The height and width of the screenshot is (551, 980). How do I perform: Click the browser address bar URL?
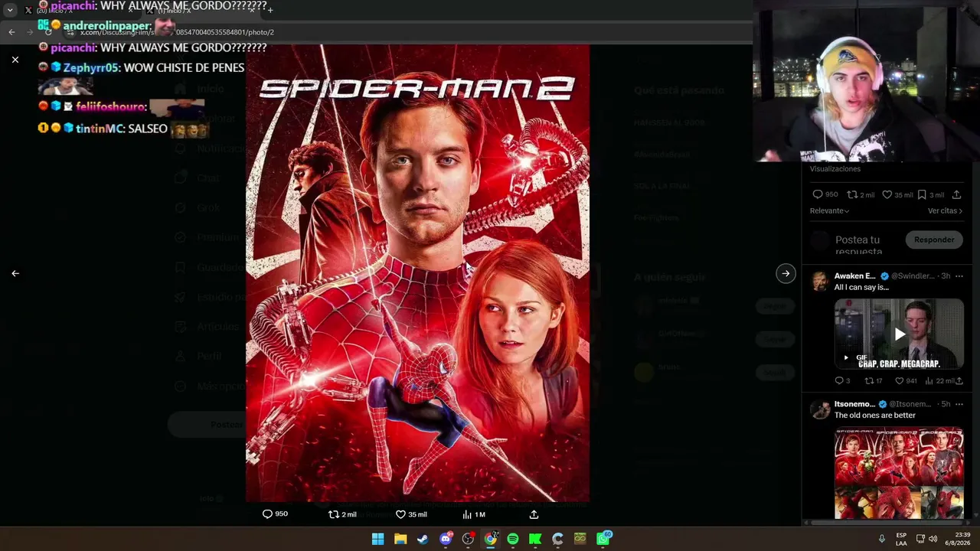177,32
